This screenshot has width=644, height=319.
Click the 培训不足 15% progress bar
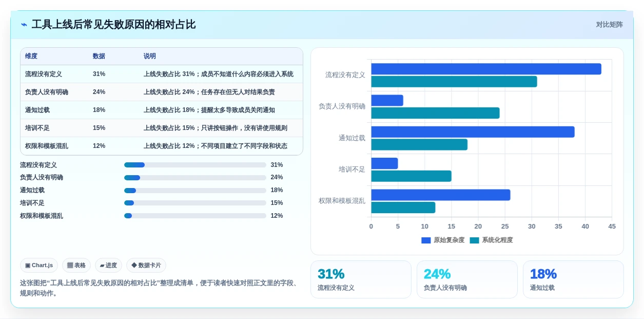[x=195, y=203]
